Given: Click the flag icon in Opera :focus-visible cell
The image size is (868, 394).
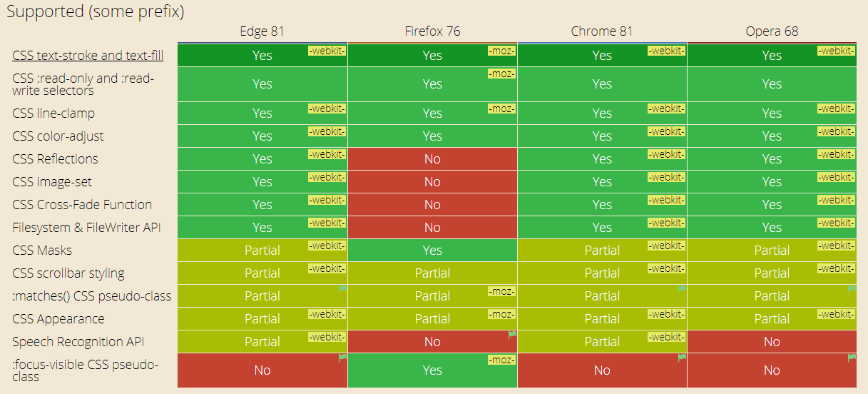Looking at the screenshot, I should point(852,358).
